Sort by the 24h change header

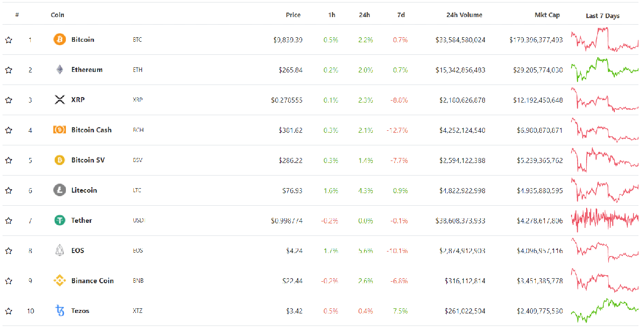click(x=365, y=15)
